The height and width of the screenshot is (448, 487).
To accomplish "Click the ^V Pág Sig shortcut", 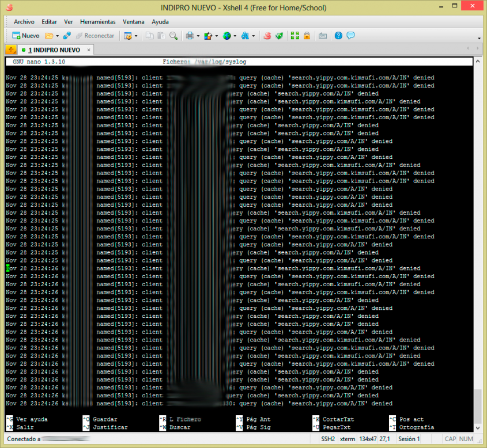I will (253, 427).
